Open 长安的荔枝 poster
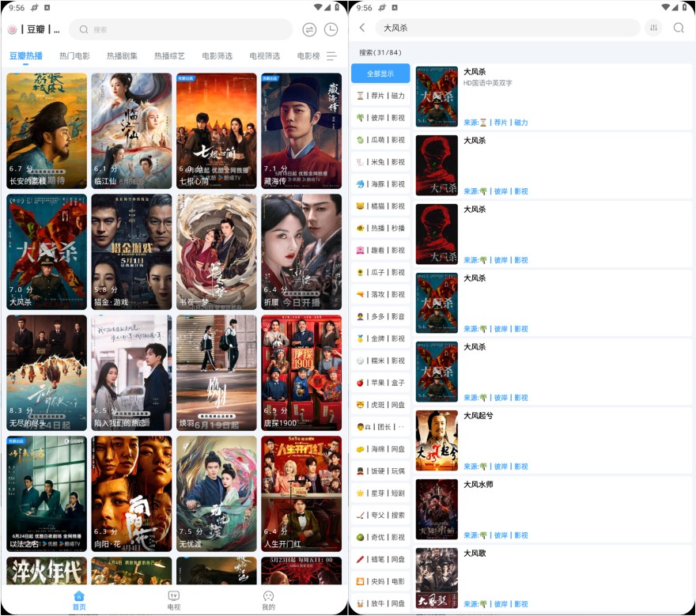Viewport: 696px width, 616px height. pos(47,131)
